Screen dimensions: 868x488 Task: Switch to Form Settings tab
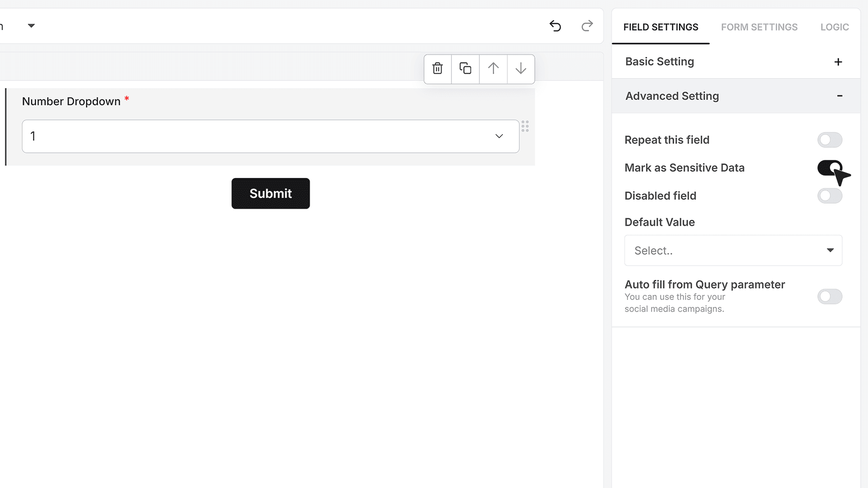pos(759,27)
